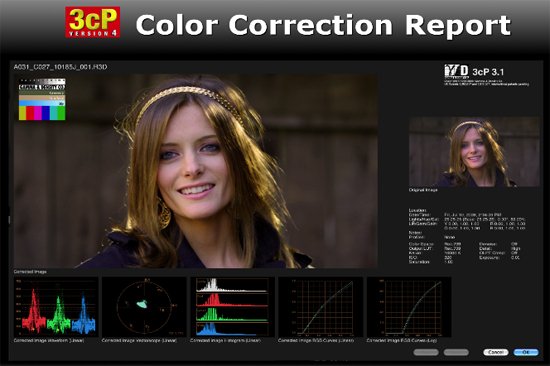This screenshot has height=366, width=550.
Task: Open the log RGB curves graph
Action: 409,307
